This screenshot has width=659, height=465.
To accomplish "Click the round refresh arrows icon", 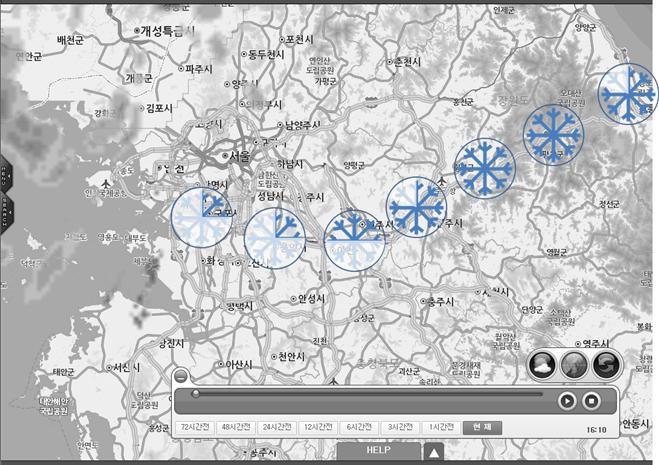I will pyautogui.click(x=606, y=364).
